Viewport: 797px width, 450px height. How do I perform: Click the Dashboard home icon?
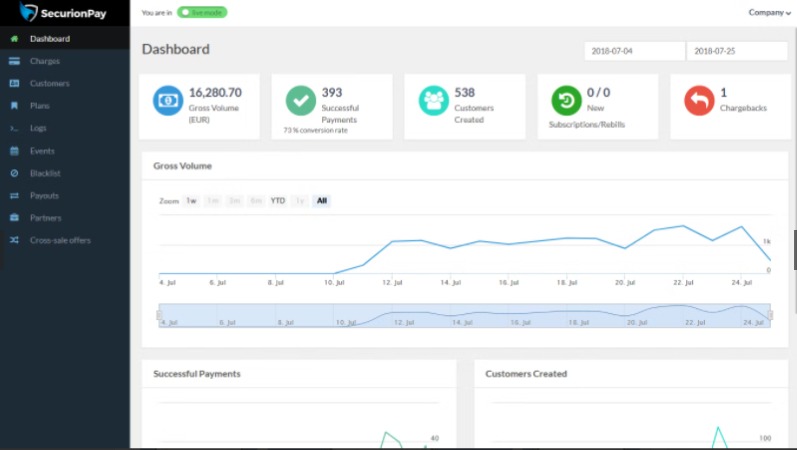[14, 39]
